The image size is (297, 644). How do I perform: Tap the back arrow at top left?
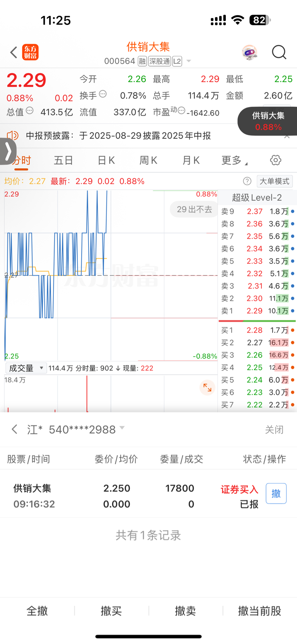click(x=14, y=52)
